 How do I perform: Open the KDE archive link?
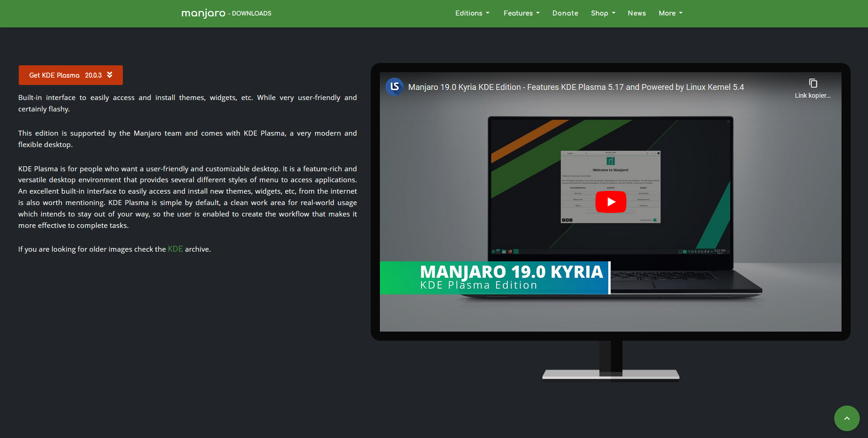pyautogui.click(x=175, y=249)
